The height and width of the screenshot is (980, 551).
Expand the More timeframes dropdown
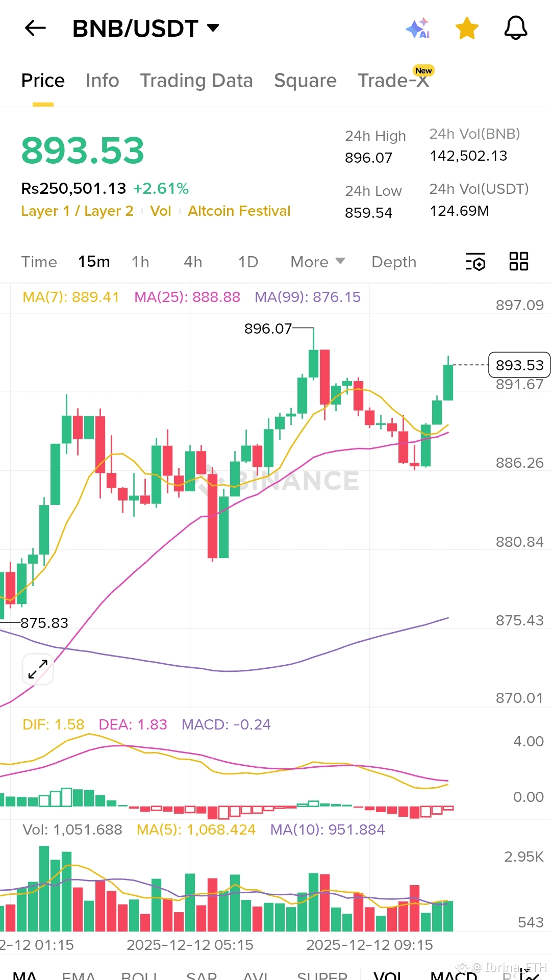coord(317,262)
